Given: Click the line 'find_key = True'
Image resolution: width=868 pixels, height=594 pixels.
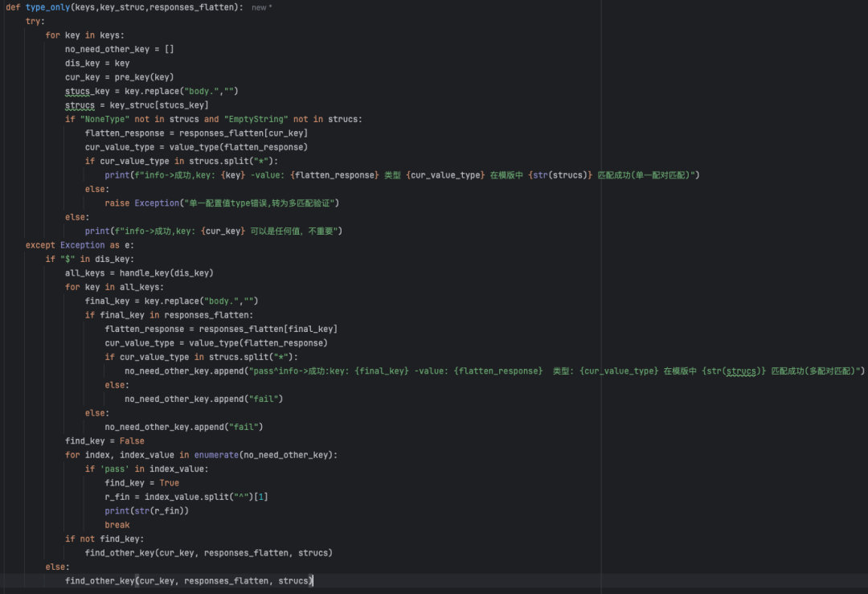Looking at the screenshot, I should point(141,483).
